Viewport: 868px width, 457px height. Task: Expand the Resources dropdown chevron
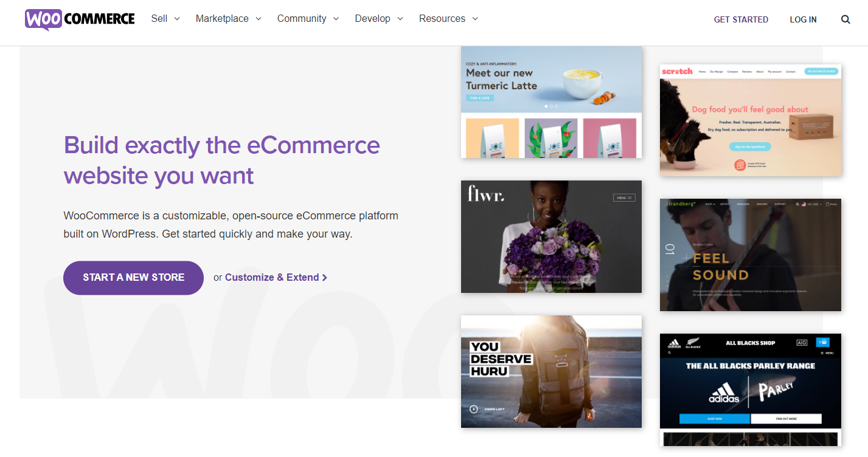coord(475,19)
